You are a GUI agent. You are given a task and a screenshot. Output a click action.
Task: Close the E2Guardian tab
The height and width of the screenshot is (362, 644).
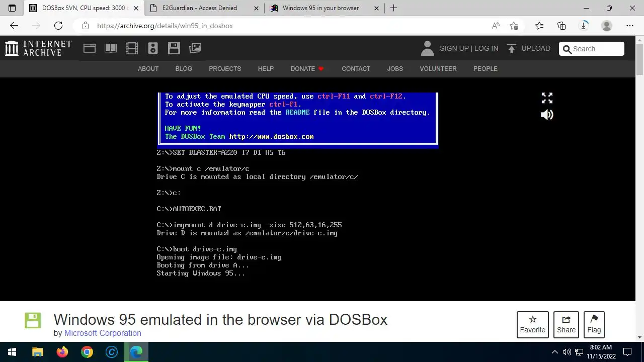click(x=257, y=8)
